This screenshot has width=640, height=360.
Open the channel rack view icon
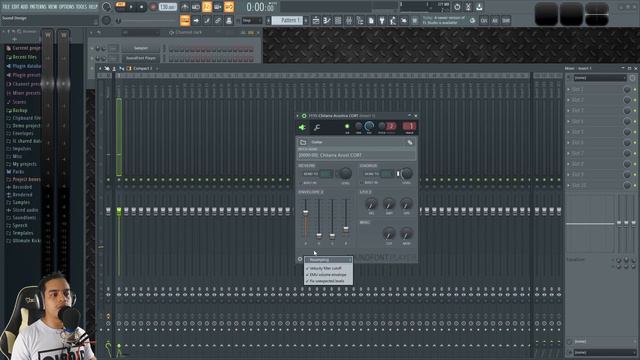point(338,20)
